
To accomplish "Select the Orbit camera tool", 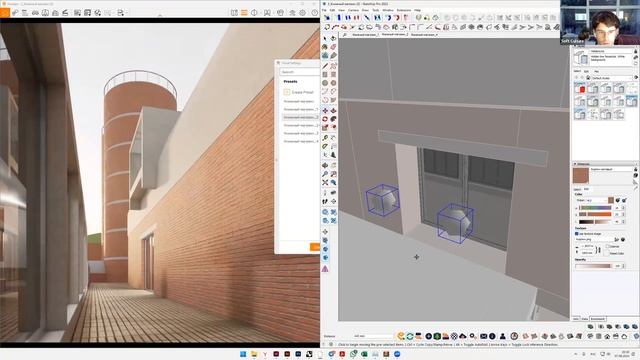I will coord(325,166).
